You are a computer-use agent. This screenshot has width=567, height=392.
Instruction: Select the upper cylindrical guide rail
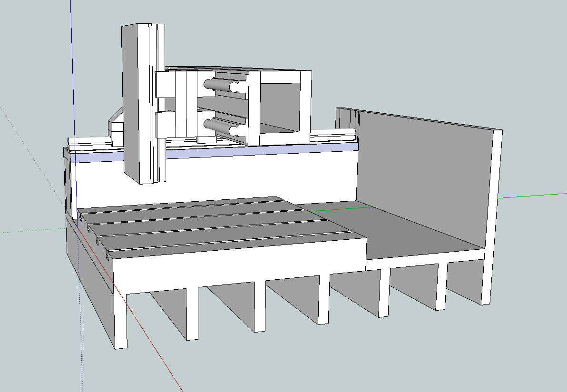(221, 85)
